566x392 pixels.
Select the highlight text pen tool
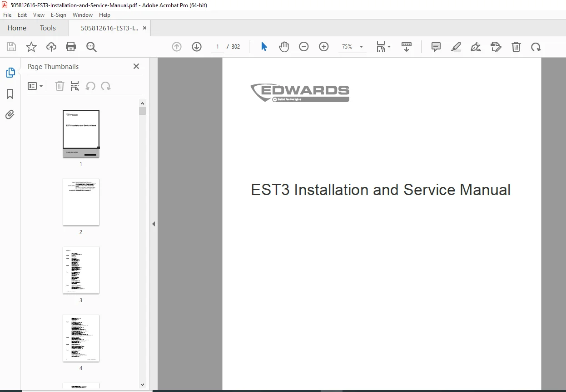tap(456, 47)
